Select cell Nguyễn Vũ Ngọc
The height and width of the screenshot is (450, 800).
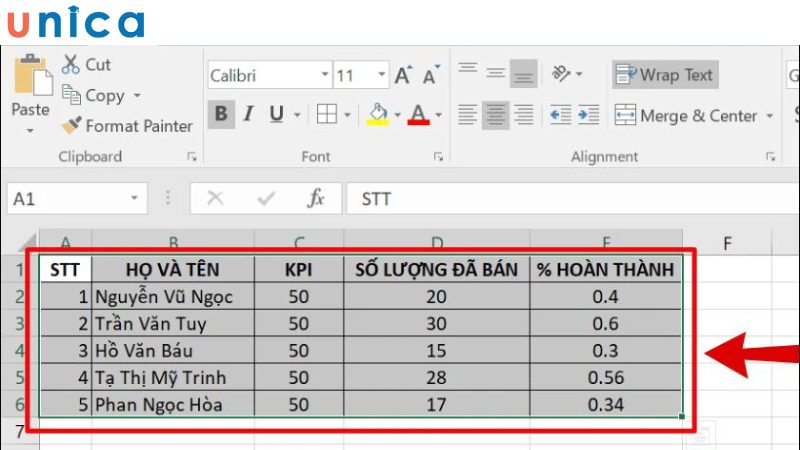tap(172, 296)
